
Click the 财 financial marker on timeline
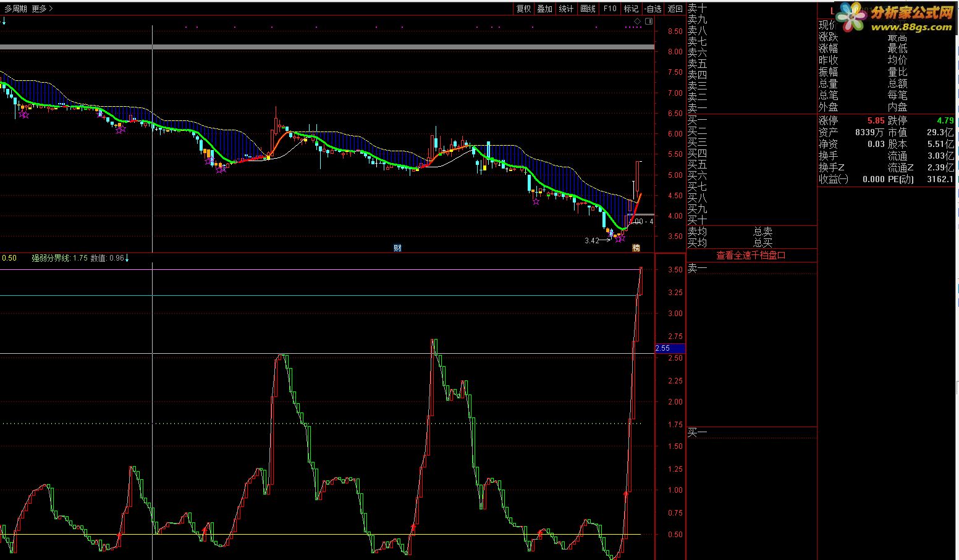click(x=398, y=248)
